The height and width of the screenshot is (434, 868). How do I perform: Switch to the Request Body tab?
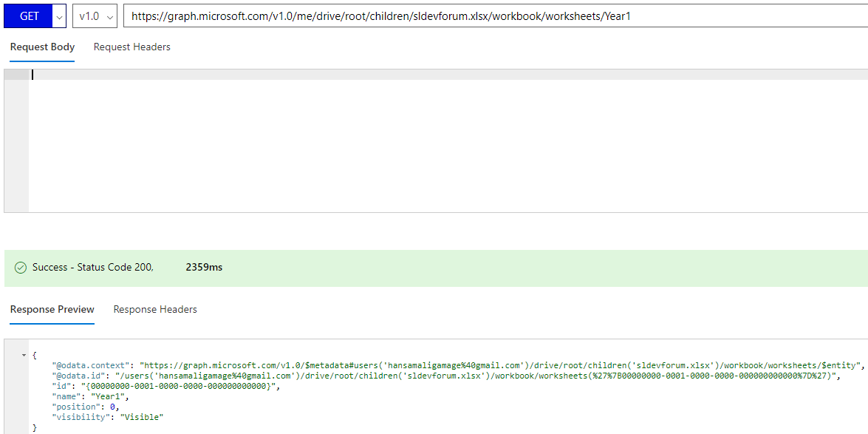pyautogui.click(x=42, y=47)
